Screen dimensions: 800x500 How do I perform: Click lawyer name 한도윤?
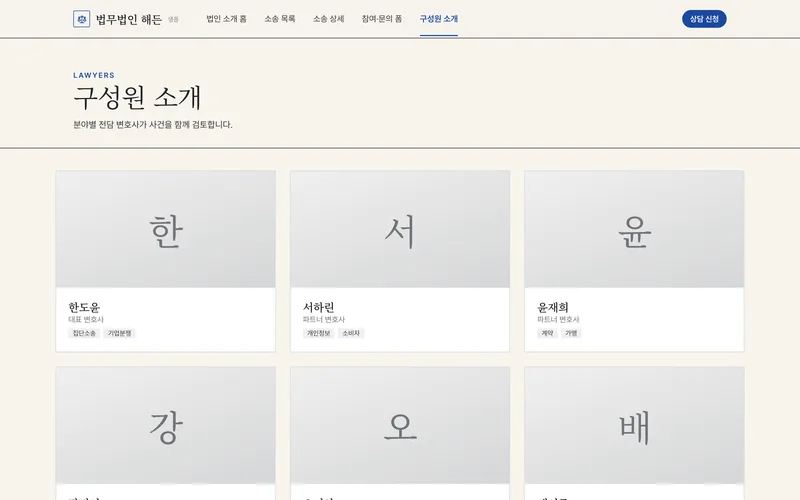84,307
